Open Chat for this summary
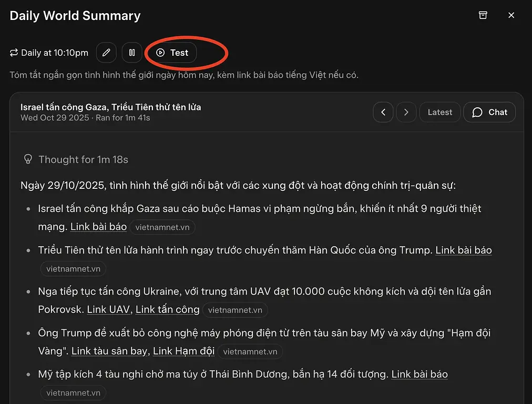Screen dimensions: 532x404 (x=489, y=112)
